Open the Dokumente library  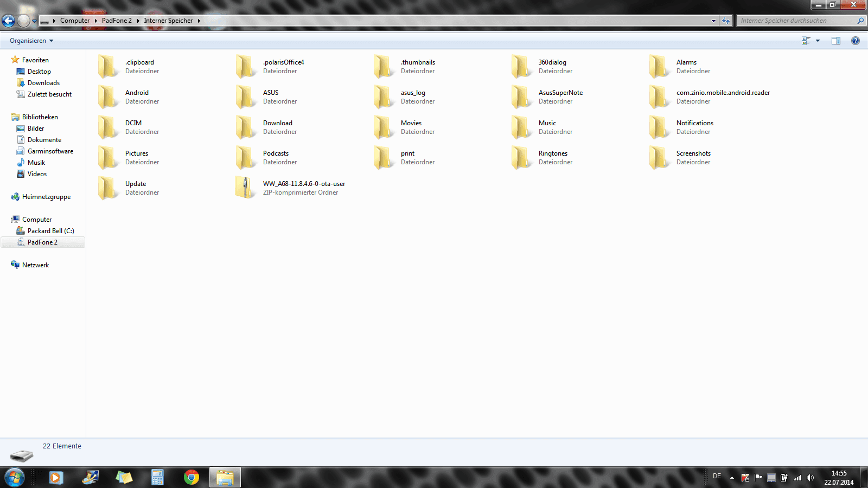44,140
